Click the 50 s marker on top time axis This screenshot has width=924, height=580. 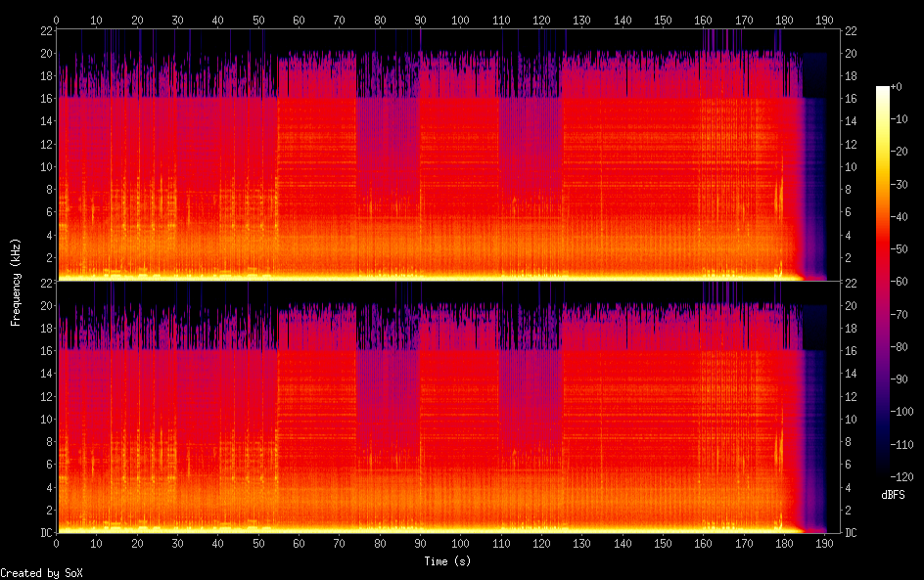point(258,20)
